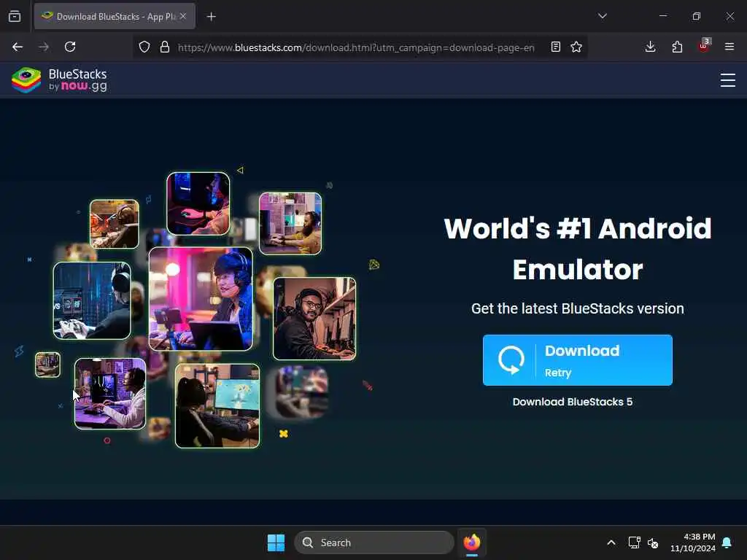Click the browser forward arrow
The image size is (747, 560).
pyautogui.click(x=44, y=47)
